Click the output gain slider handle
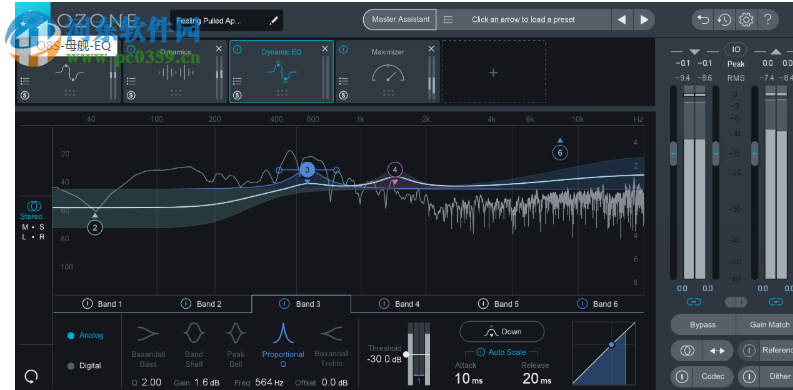This screenshot has height=390, width=793. [x=754, y=153]
